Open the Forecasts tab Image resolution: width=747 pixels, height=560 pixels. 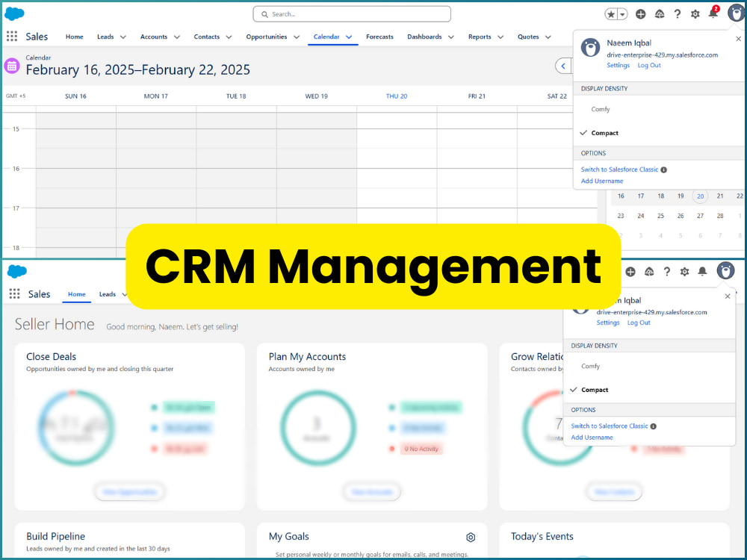pos(379,37)
